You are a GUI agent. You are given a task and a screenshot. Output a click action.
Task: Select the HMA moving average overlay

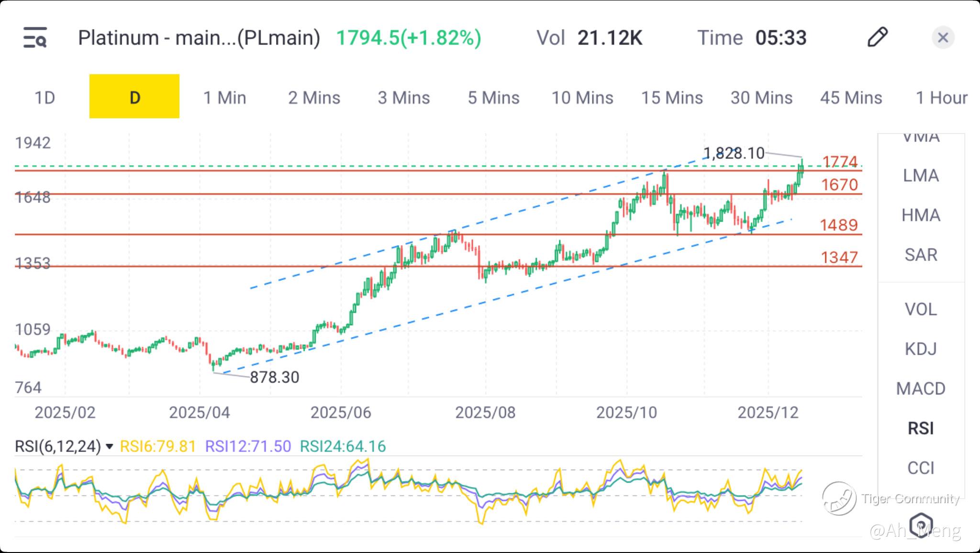921,215
